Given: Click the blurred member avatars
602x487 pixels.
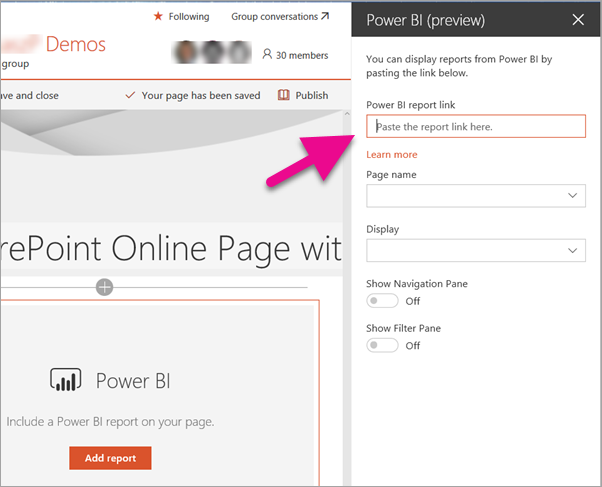Looking at the screenshot, I should (212, 52).
